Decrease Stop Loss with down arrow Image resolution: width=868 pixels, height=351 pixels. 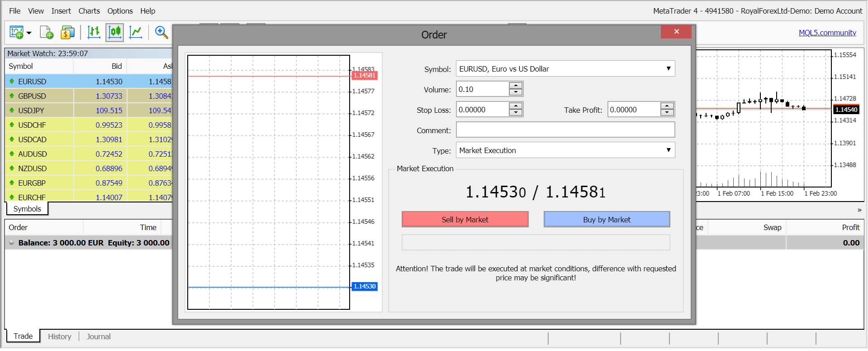coord(516,113)
